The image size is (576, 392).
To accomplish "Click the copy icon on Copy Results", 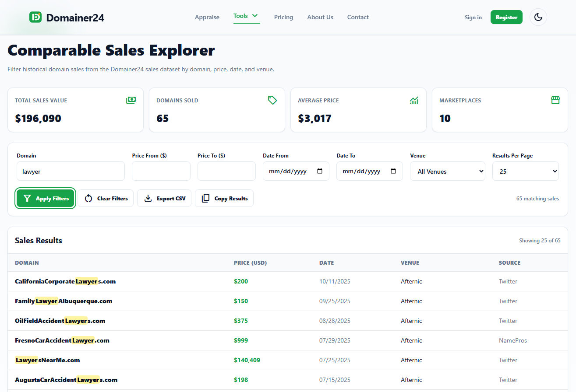I will coord(206,198).
